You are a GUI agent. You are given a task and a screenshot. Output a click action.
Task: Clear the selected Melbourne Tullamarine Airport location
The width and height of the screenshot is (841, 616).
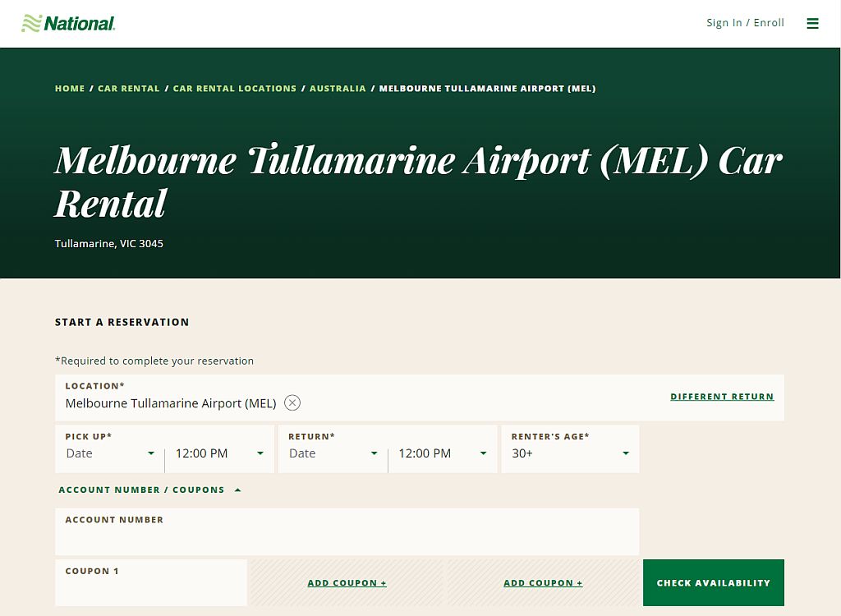pos(292,402)
